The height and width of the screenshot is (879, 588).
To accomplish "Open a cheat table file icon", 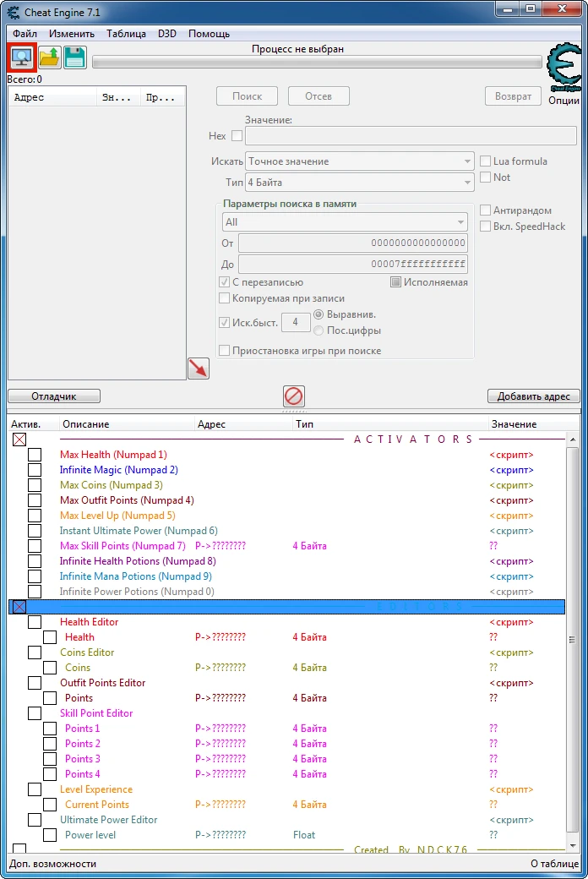I will 49,57.
